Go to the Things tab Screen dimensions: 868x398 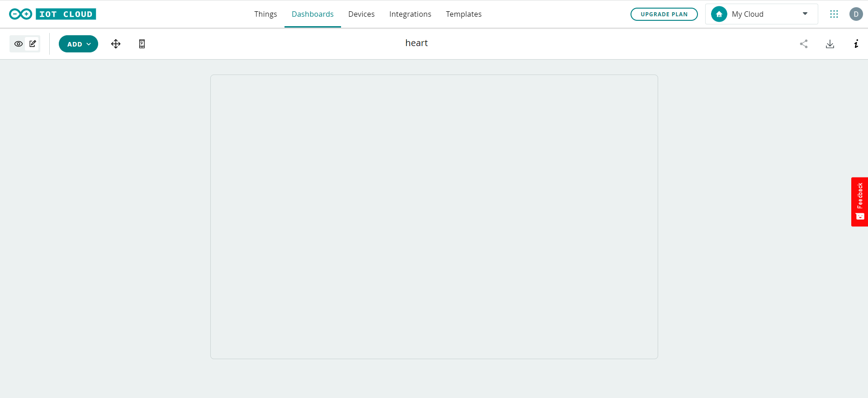point(266,14)
